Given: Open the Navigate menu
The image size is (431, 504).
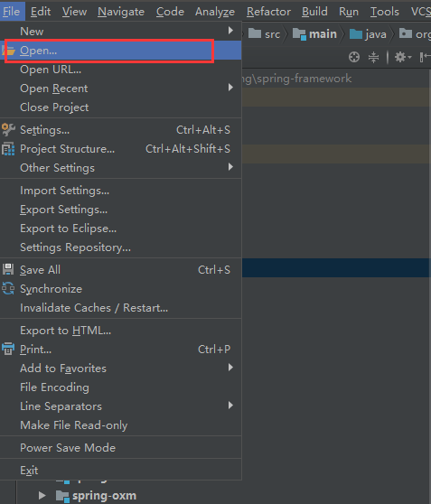Looking at the screenshot, I should tap(121, 12).
